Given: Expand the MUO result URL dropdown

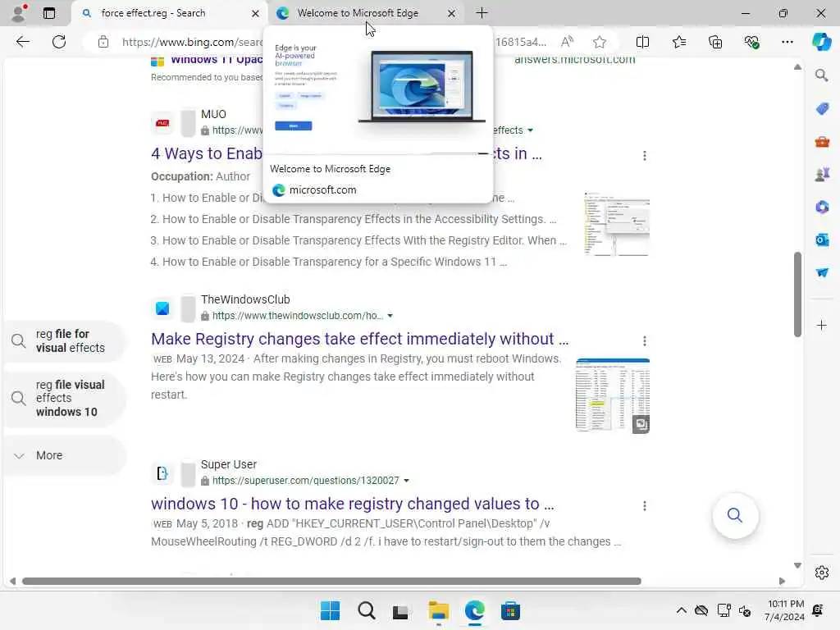Looking at the screenshot, I should pos(530,130).
